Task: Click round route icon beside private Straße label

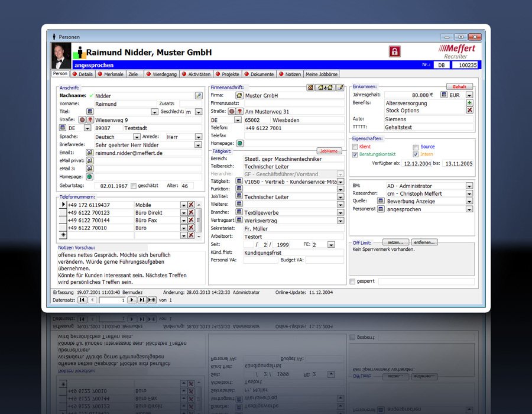Action: coord(82,120)
